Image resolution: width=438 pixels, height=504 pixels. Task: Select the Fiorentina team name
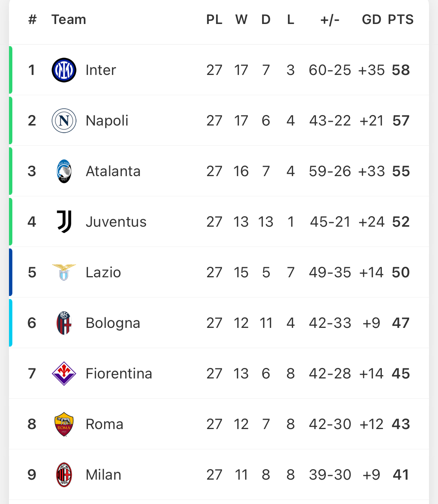(x=119, y=374)
